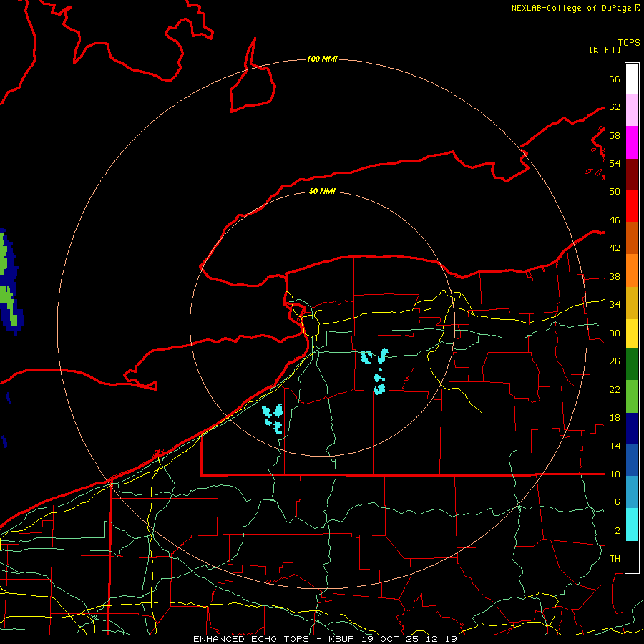This screenshot has width=644, height=644.
Task: Pick the cyan legend swatch
Action: click(632, 525)
